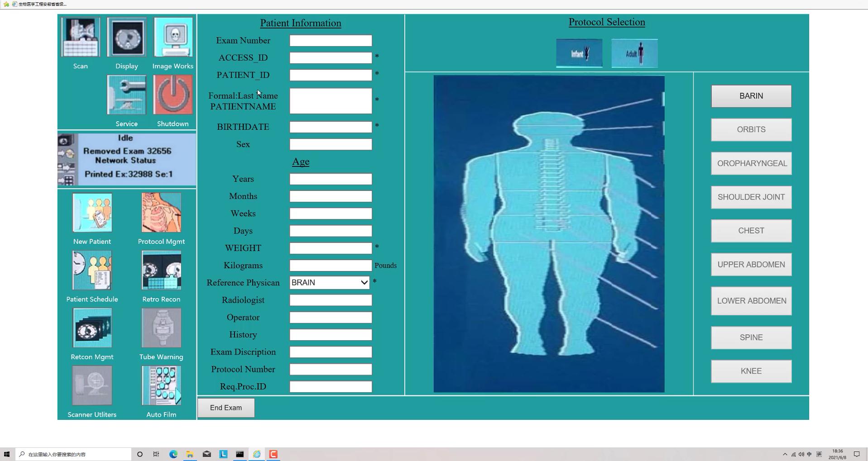Screen dimensions: 868x461
Task: Open the Patient Schedule
Action: [92, 271]
